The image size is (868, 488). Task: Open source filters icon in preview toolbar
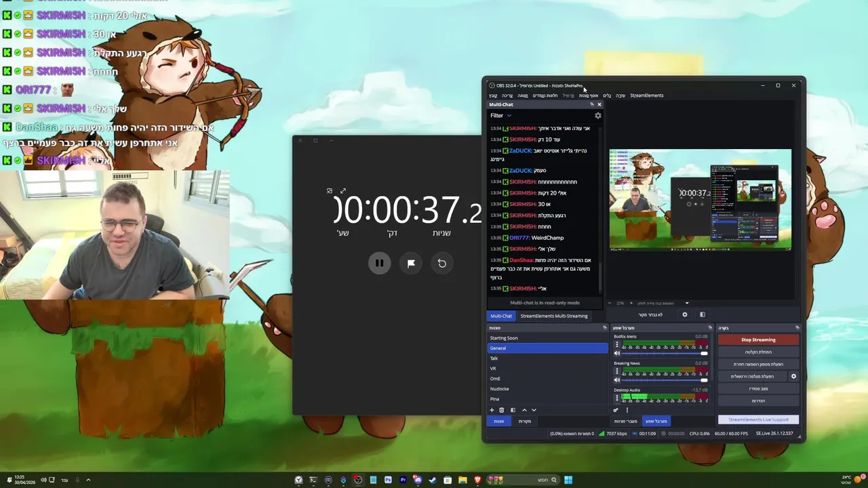click(x=703, y=314)
